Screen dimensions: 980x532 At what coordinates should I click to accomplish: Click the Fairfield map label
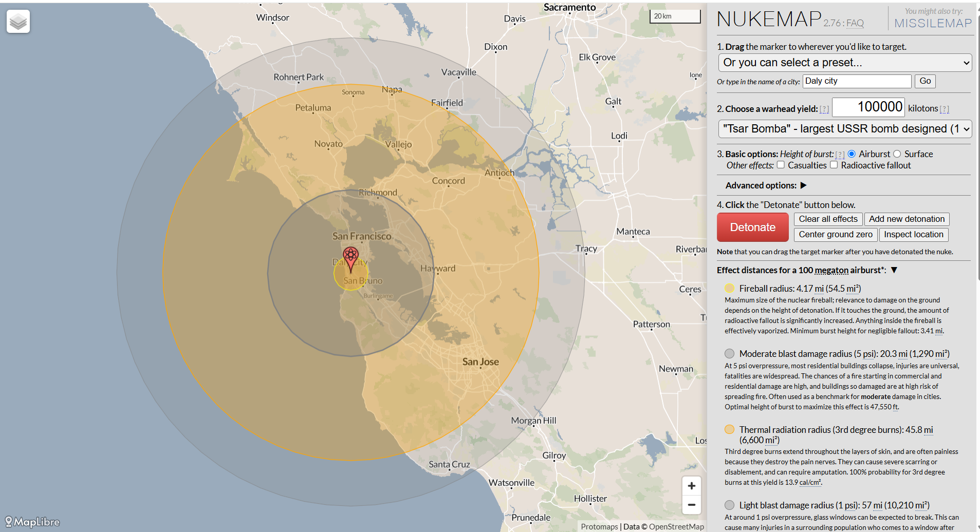pyautogui.click(x=447, y=103)
